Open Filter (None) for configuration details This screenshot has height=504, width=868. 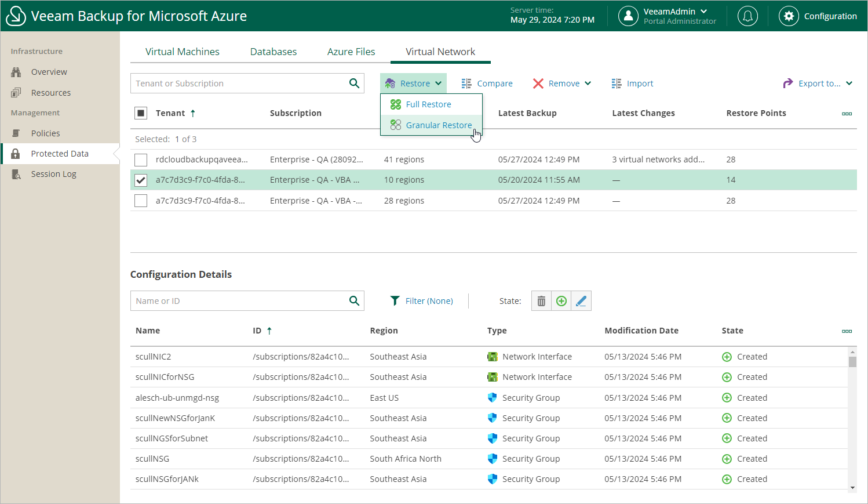click(x=421, y=301)
